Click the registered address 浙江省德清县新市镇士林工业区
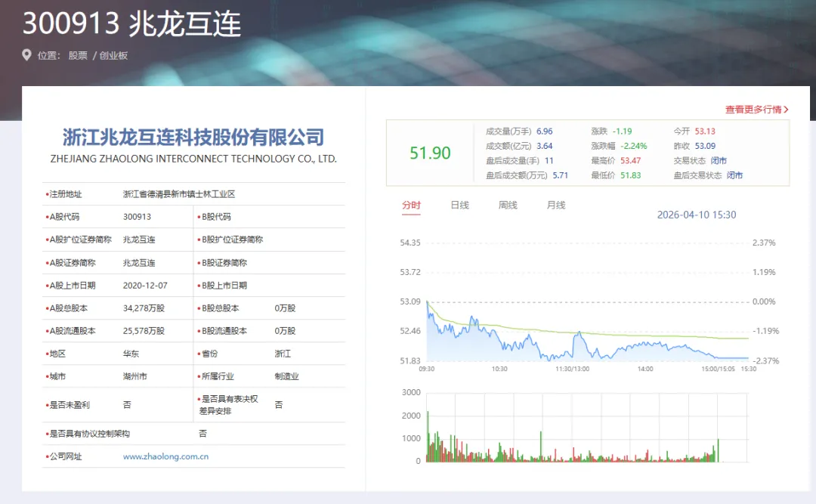 (x=179, y=194)
